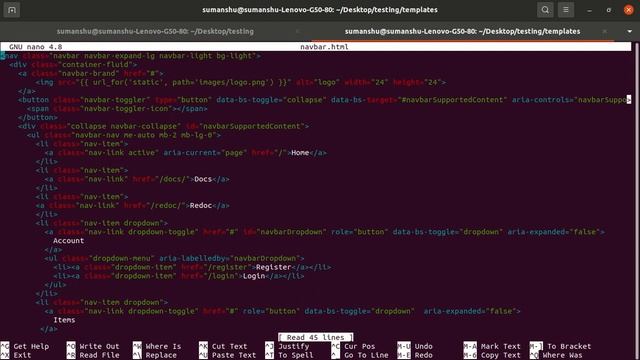Viewport: 640px width, 360px height.
Task: Click 'navbarSupportedContent' id in div line
Action: tap(251, 126)
